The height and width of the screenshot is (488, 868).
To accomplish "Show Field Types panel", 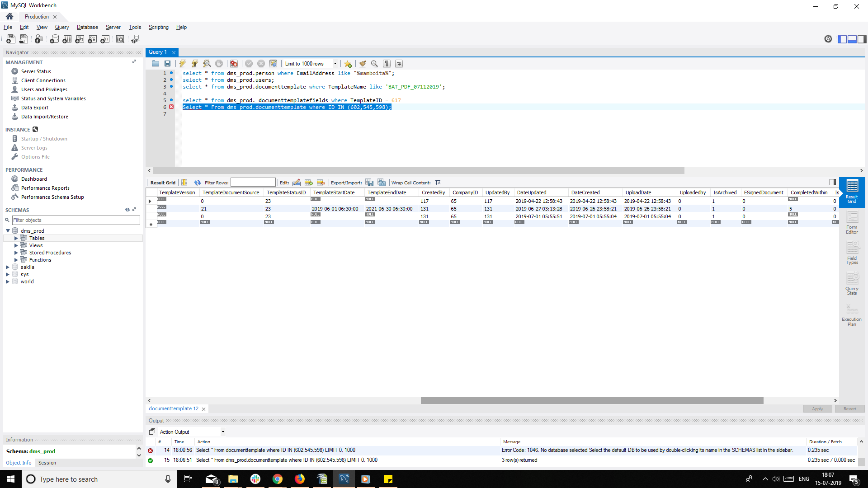I will [x=852, y=254].
